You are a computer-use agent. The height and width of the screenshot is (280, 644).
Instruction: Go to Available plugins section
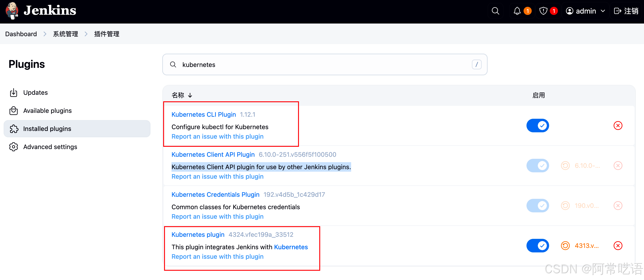pyautogui.click(x=47, y=111)
